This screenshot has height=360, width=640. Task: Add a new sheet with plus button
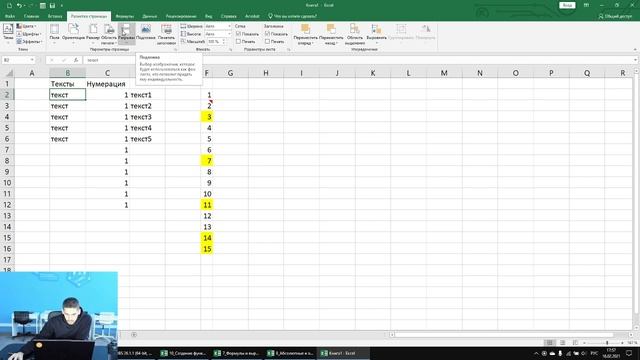point(134,335)
